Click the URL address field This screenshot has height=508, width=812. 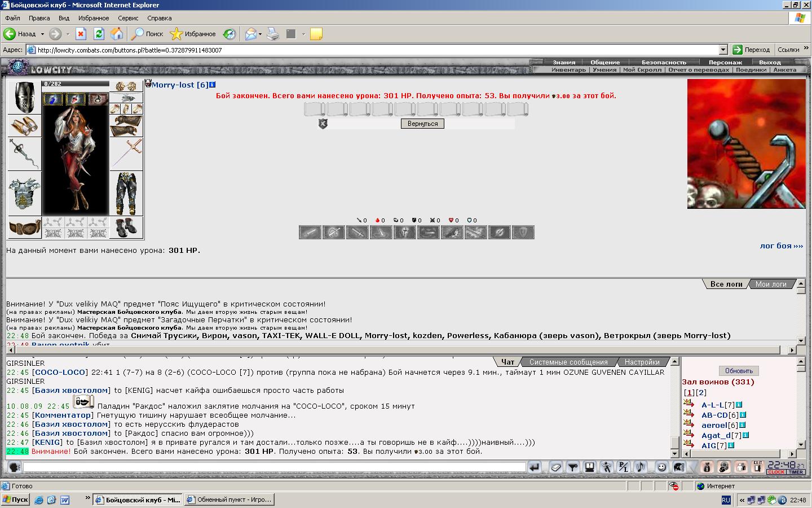(x=372, y=50)
